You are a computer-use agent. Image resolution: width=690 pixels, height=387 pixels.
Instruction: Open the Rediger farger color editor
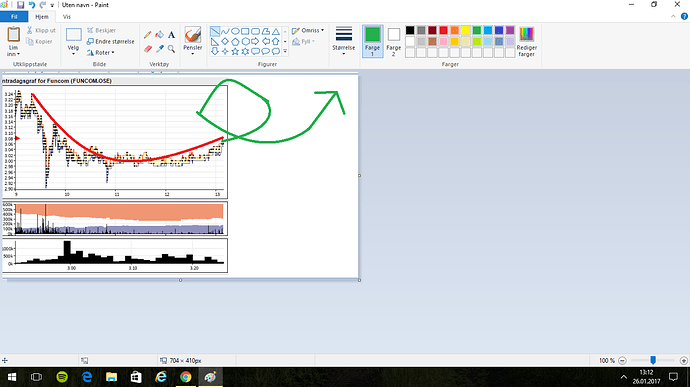pyautogui.click(x=526, y=41)
